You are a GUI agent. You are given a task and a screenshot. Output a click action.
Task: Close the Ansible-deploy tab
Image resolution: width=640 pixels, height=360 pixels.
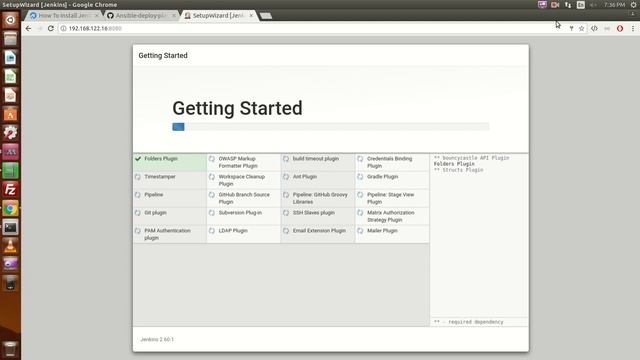(173, 16)
